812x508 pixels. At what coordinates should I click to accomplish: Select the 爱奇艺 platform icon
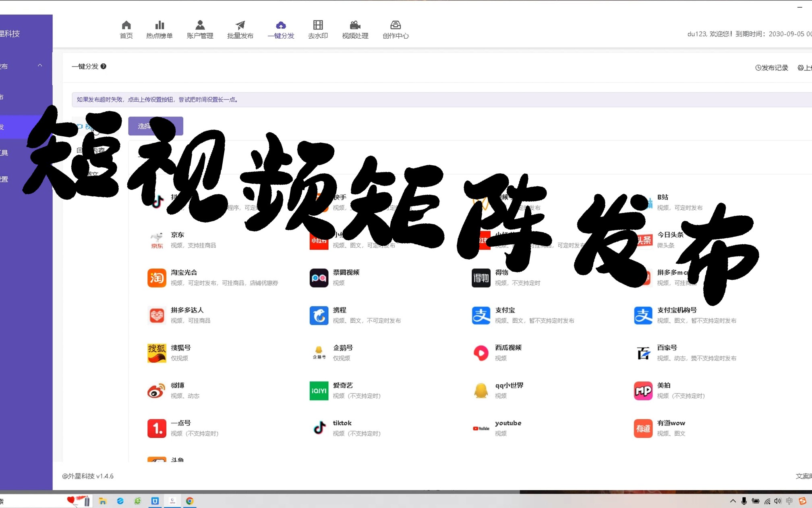click(319, 391)
